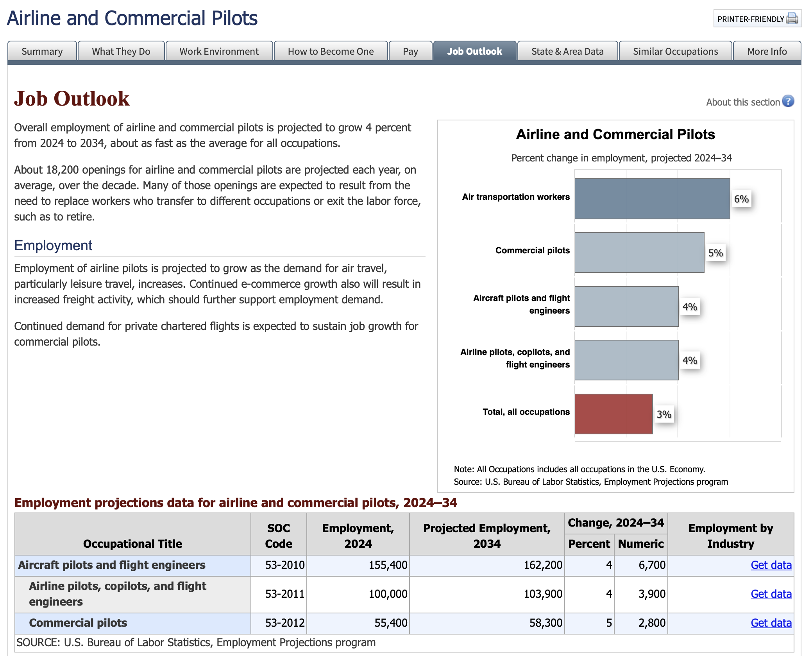Click the PRINTER-FRIENDLY button
Screen dimensions: 812x656
pyautogui.click(x=751, y=19)
